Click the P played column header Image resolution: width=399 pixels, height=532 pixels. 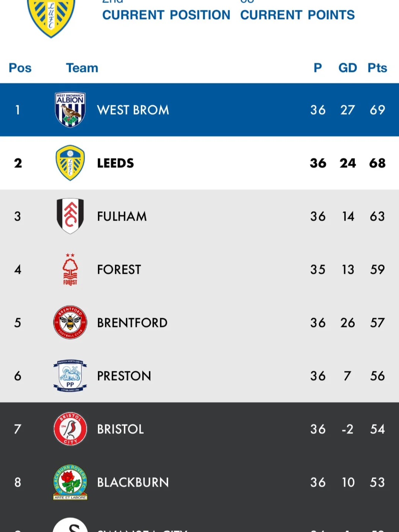pyautogui.click(x=318, y=68)
